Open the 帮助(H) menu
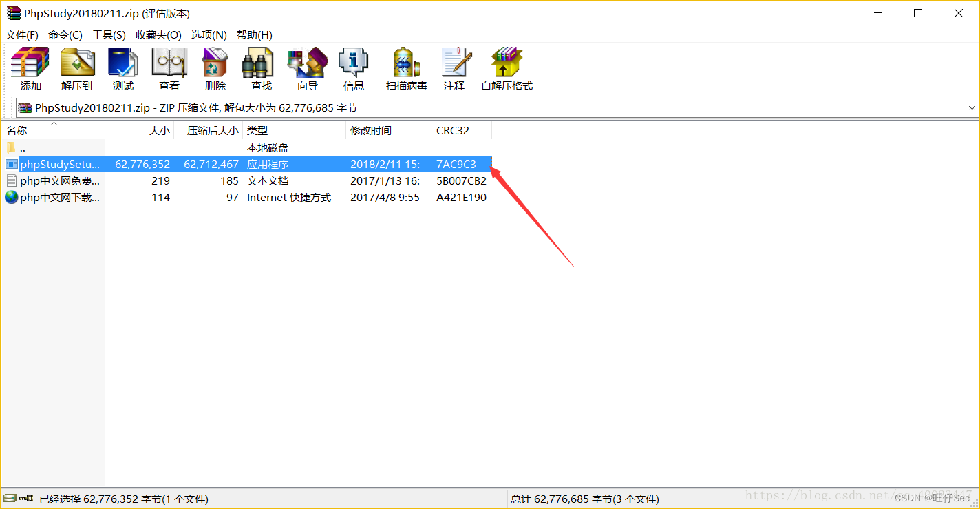Screen dimensions: 980x509 point(255,35)
